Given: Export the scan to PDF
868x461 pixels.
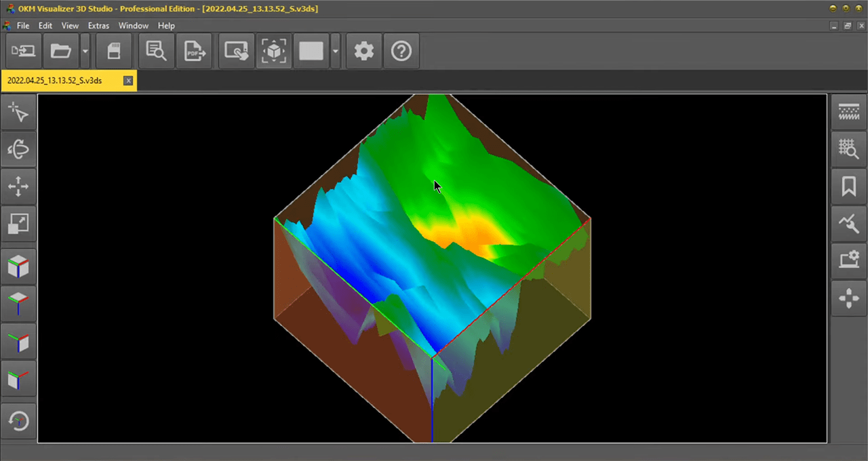Looking at the screenshot, I should click(x=195, y=51).
